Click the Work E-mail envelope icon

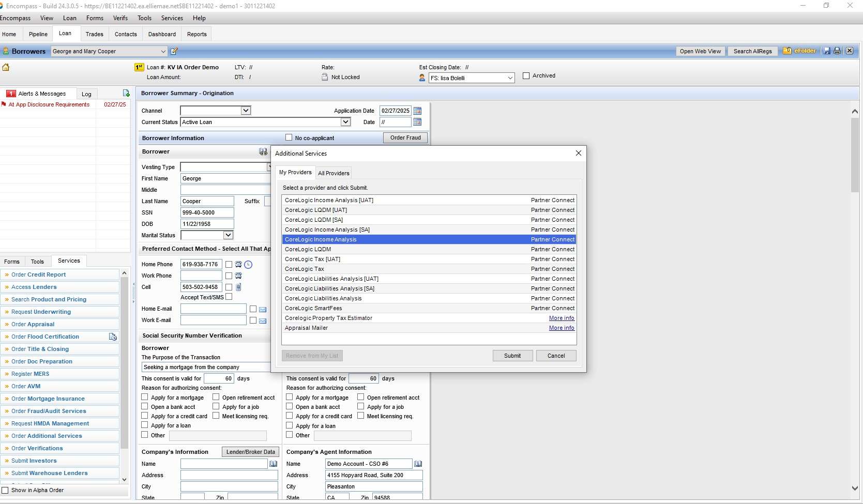(x=263, y=320)
